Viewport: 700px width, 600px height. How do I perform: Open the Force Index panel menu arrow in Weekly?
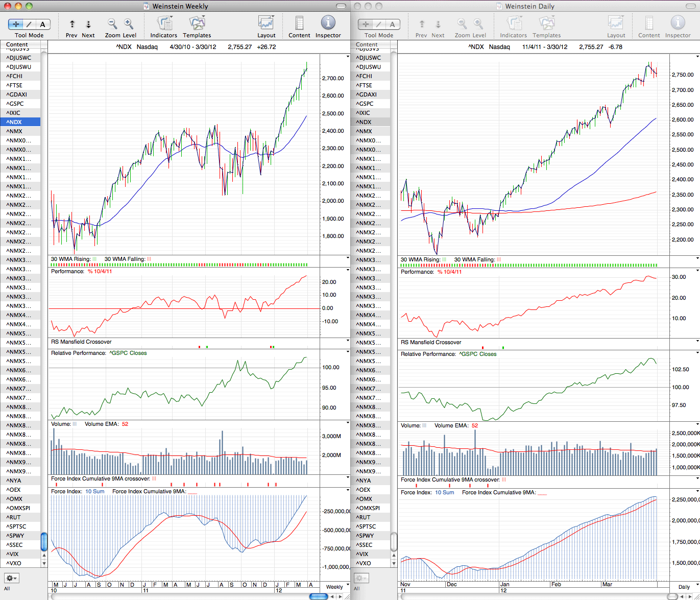(x=348, y=490)
